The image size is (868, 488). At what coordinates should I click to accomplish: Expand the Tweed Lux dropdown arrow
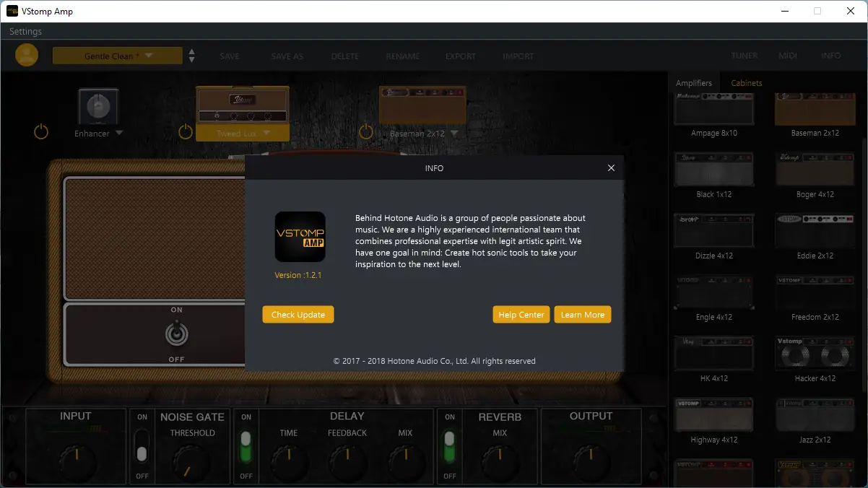[266, 134]
